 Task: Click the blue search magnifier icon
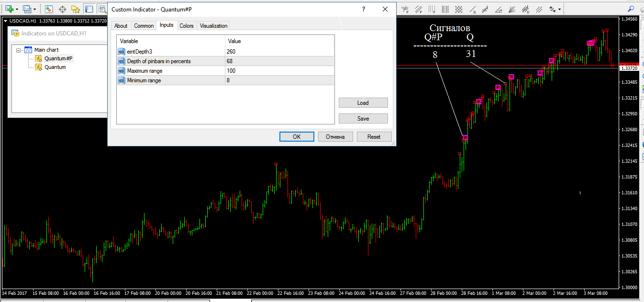631,9
